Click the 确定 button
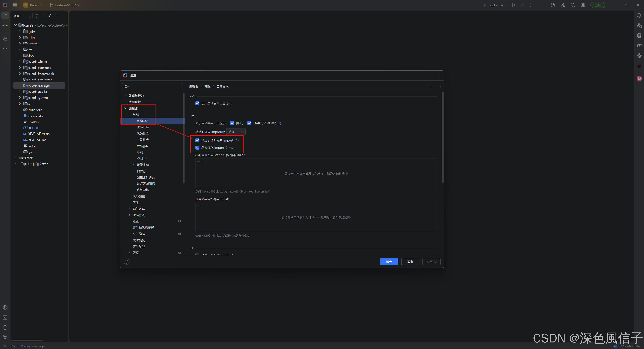 [389, 262]
